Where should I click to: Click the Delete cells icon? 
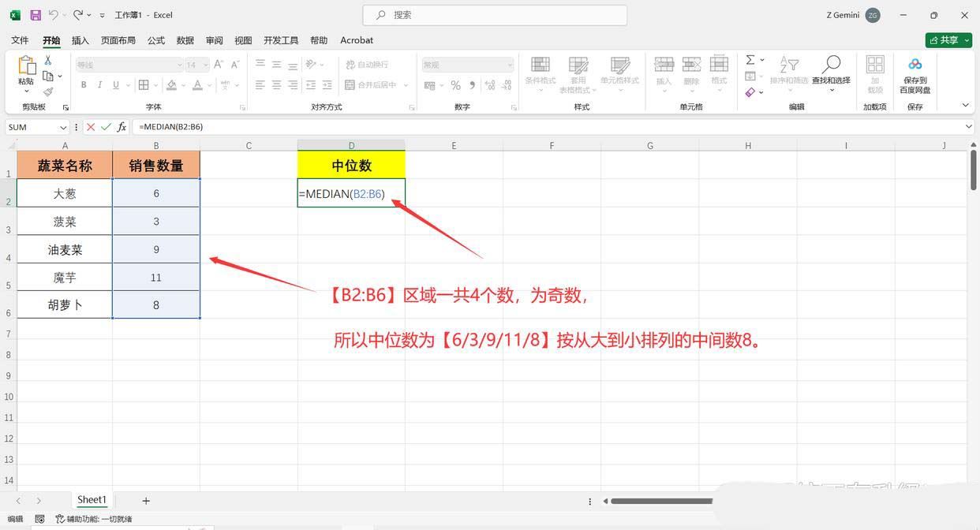[691, 65]
